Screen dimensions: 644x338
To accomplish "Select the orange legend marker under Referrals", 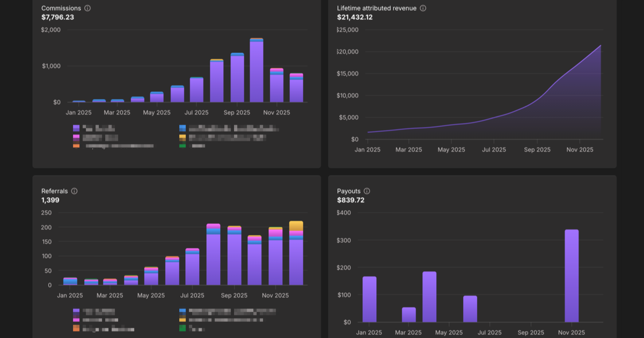I will (x=75, y=328).
